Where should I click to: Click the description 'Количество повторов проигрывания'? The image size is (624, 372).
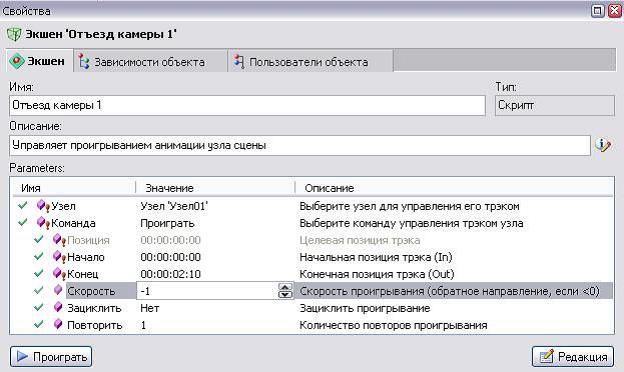tap(393, 325)
